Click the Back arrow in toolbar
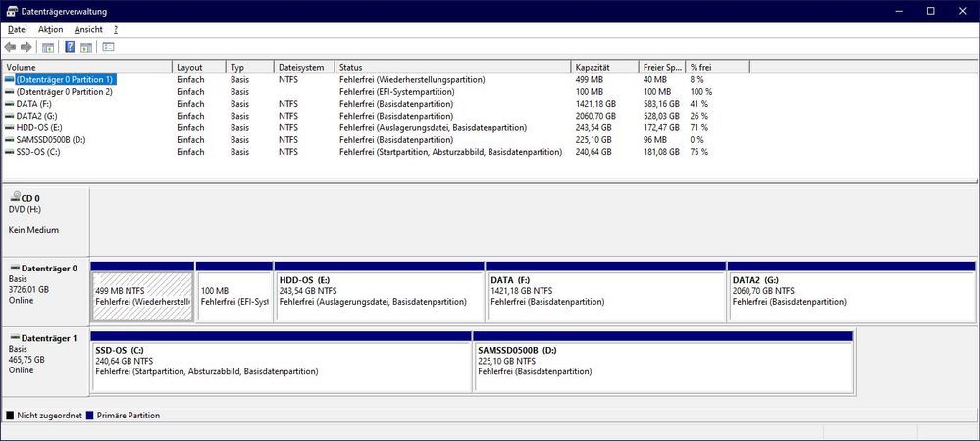980x441 pixels. 10,46
